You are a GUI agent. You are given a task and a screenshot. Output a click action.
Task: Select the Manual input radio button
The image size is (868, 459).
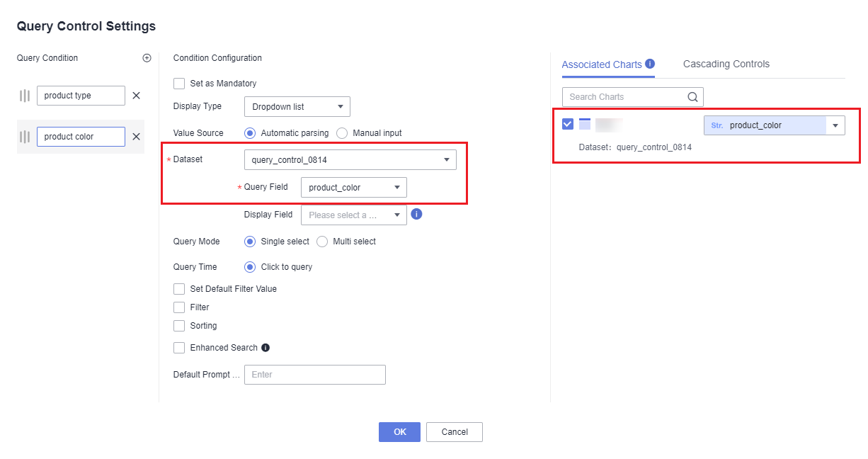342,133
